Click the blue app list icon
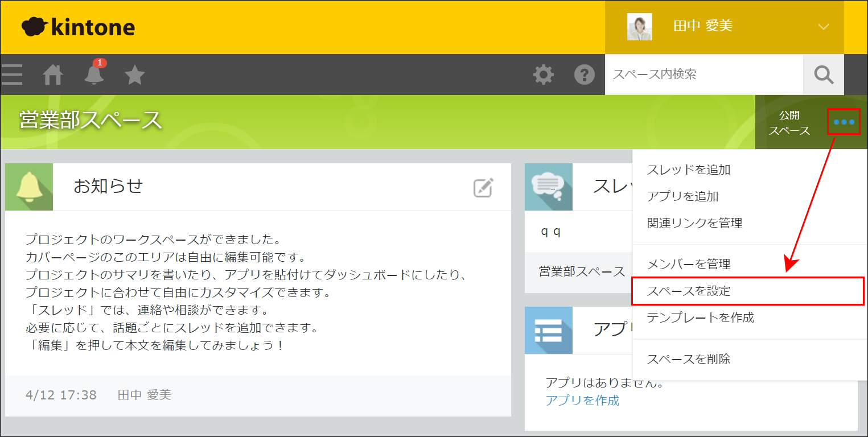Image resolution: width=868 pixels, height=437 pixels. click(548, 331)
